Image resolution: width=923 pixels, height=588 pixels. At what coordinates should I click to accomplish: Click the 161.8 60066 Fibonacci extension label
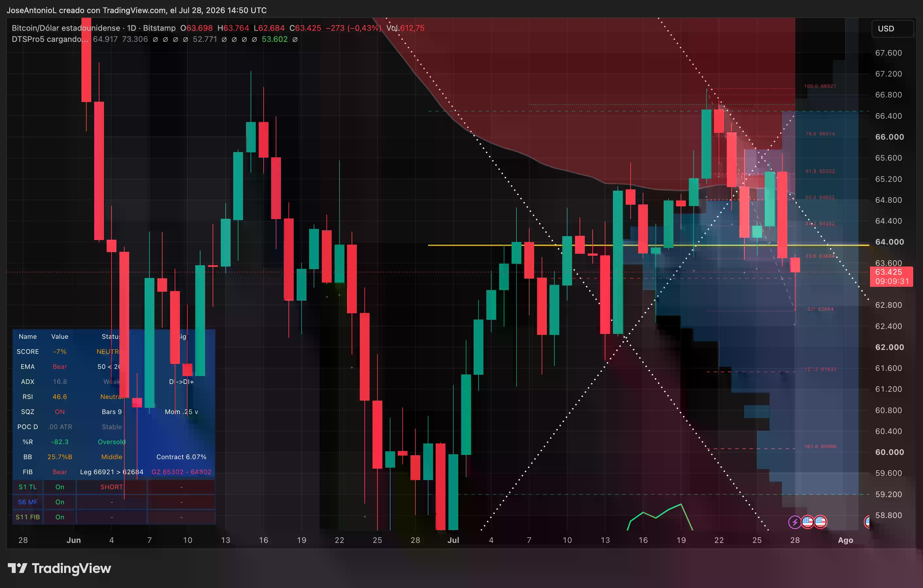pos(820,446)
